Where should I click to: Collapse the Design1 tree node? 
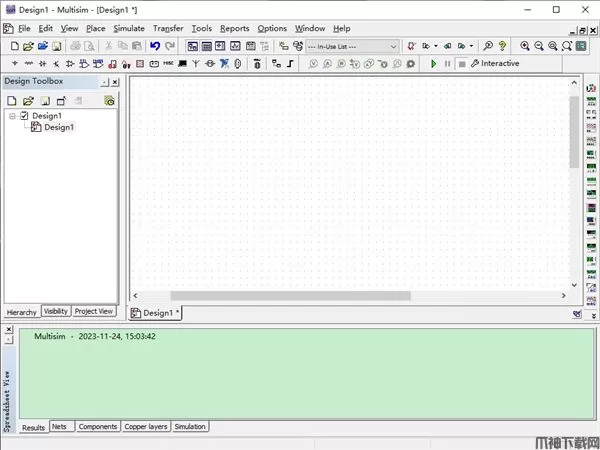13,116
